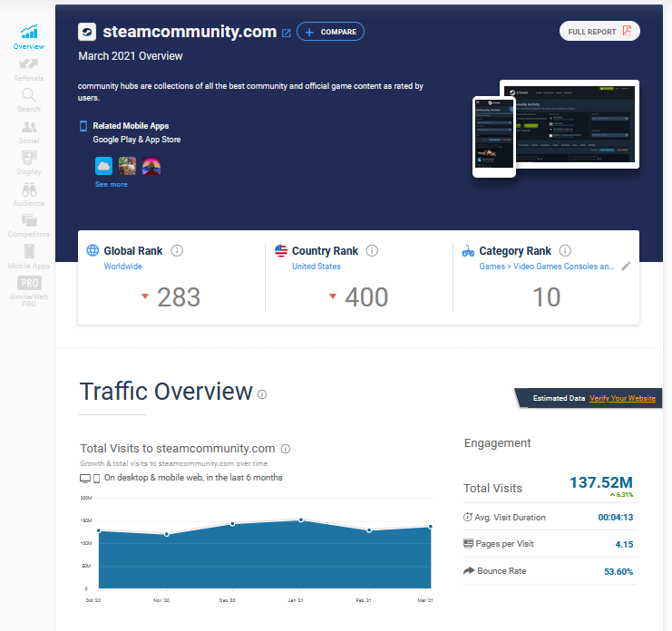Download the FULL REPORT
The height and width of the screenshot is (631, 672).
coord(599,31)
